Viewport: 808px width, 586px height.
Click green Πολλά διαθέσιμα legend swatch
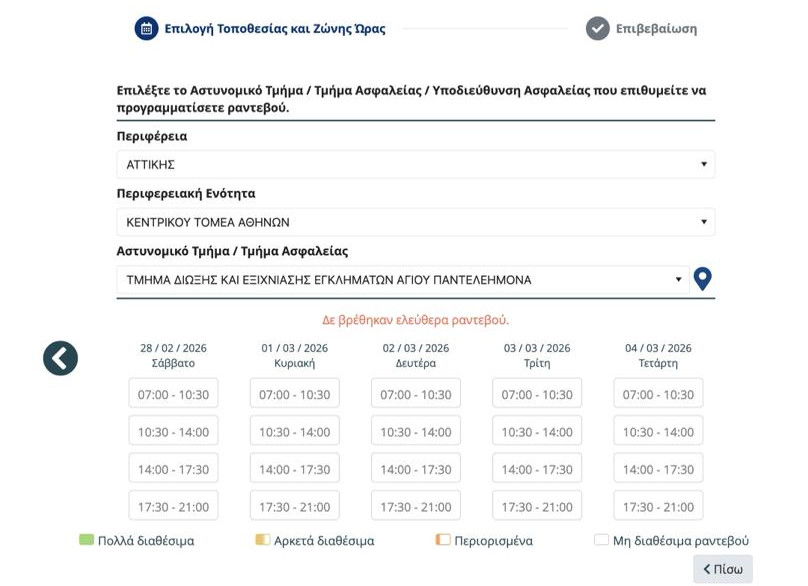coord(86,540)
